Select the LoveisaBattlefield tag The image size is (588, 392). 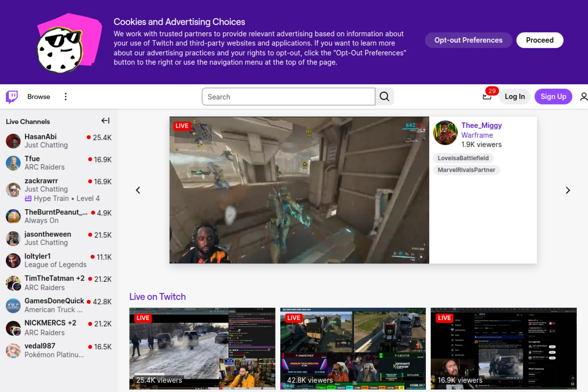coord(463,158)
